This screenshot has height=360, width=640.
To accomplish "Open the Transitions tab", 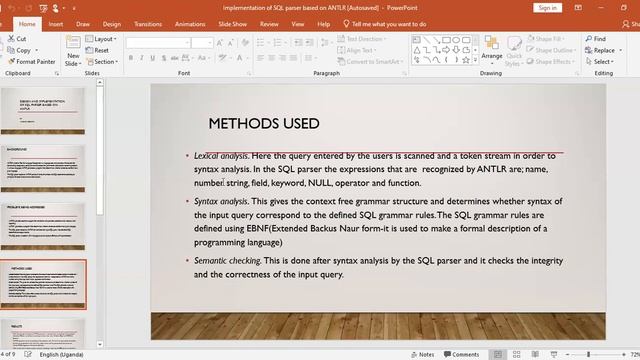I will click(148, 24).
